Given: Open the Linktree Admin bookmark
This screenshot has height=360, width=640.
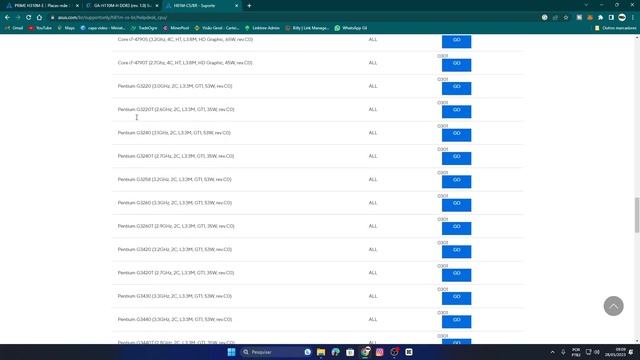Looking at the screenshot, I should [x=262, y=28].
